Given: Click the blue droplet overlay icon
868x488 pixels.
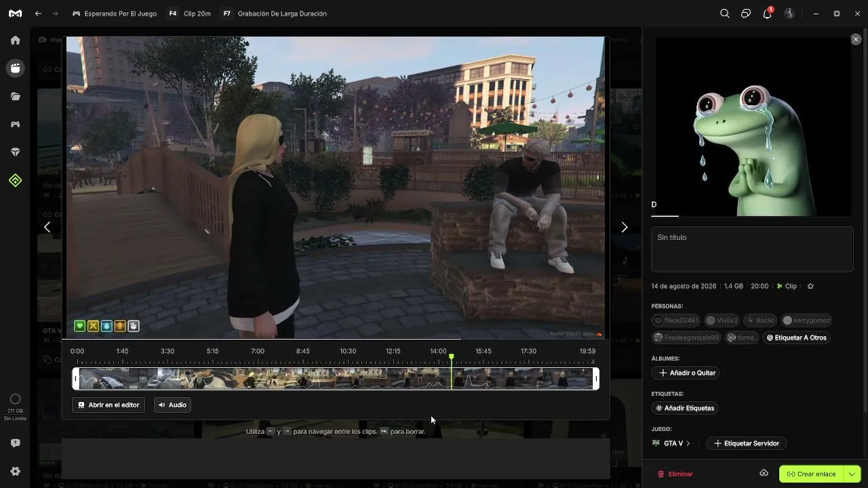Looking at the screenshot, I should click(106, 326).
